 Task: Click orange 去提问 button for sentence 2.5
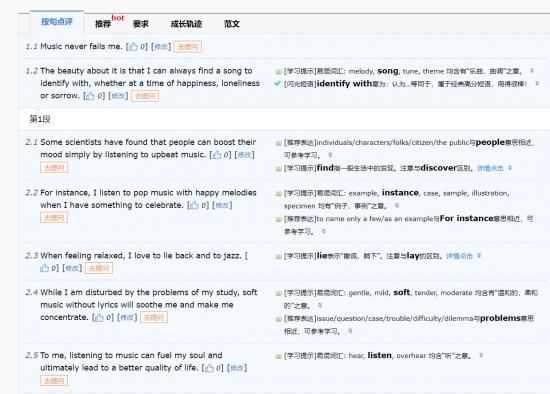(54, 381)
